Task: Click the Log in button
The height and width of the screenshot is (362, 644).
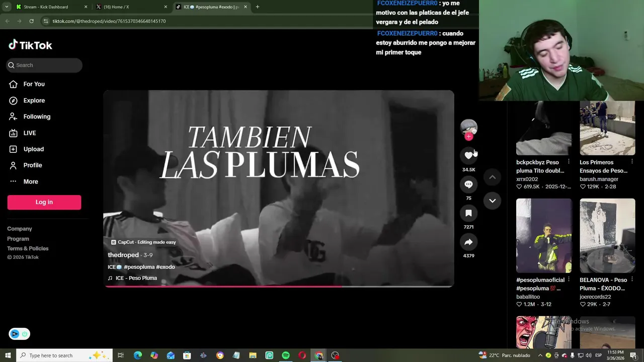Action: 44,202
